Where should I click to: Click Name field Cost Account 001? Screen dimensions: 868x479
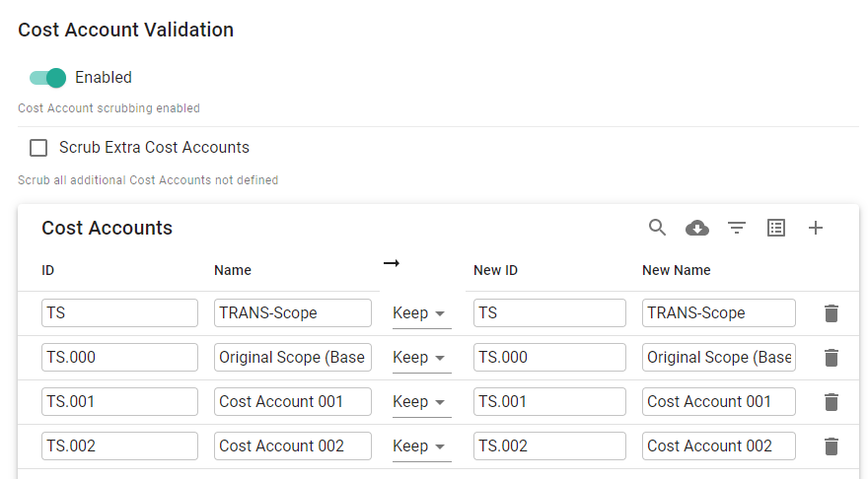293,401
